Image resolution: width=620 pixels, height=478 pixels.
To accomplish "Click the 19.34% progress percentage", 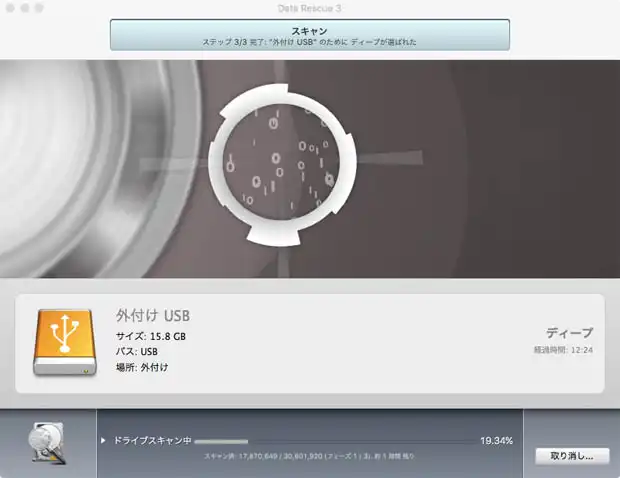I will [496, 441].
